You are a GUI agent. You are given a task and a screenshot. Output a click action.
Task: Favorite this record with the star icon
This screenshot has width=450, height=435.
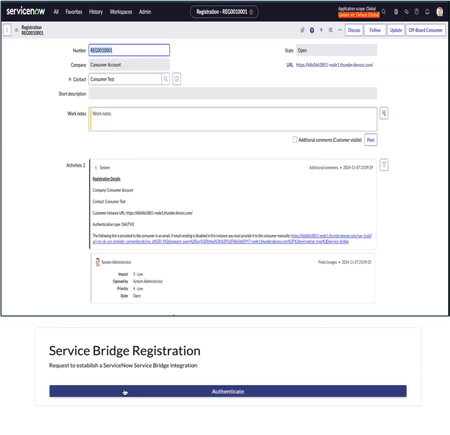click(251, 12)
